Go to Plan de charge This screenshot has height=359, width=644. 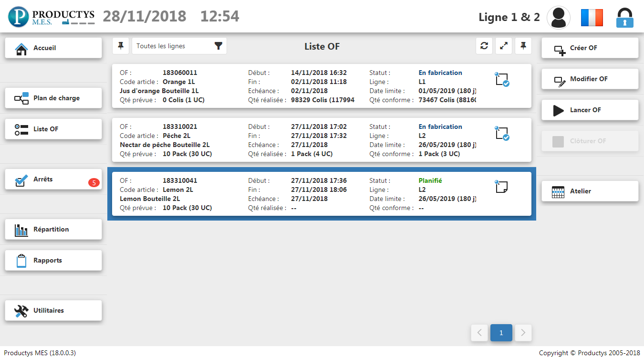point(53,98)
